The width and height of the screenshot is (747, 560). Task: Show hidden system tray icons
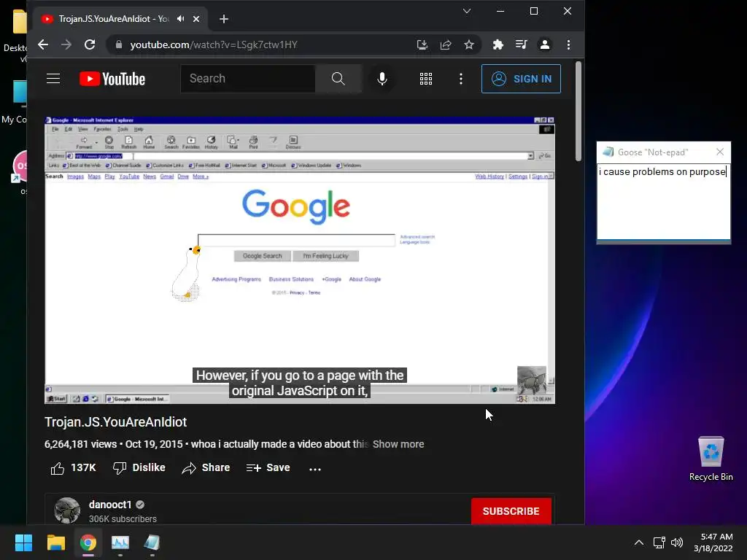click(639, 542)
